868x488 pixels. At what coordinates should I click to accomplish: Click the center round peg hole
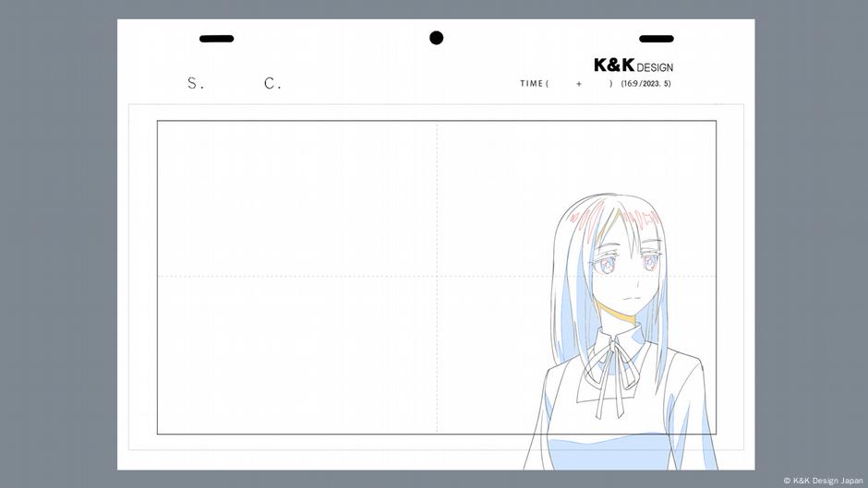tap(436, 38)
